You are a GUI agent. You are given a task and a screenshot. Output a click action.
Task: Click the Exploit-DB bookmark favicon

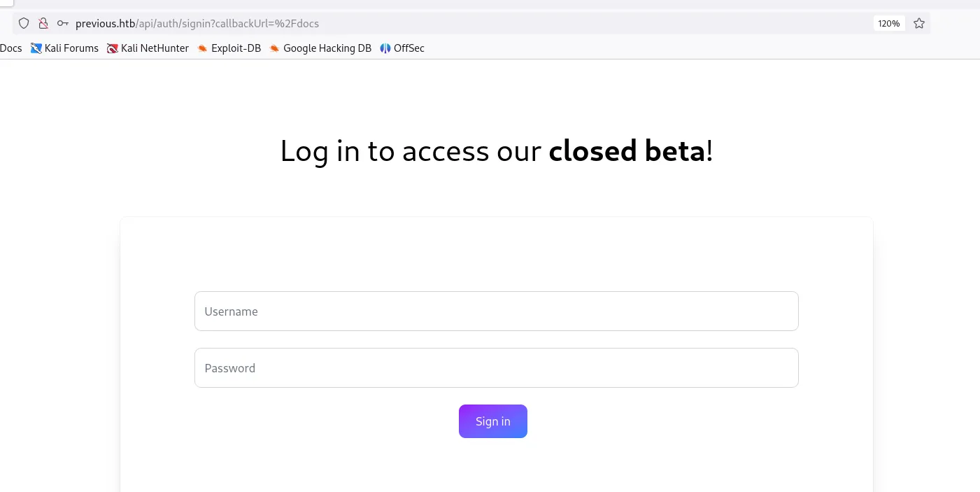203,48
